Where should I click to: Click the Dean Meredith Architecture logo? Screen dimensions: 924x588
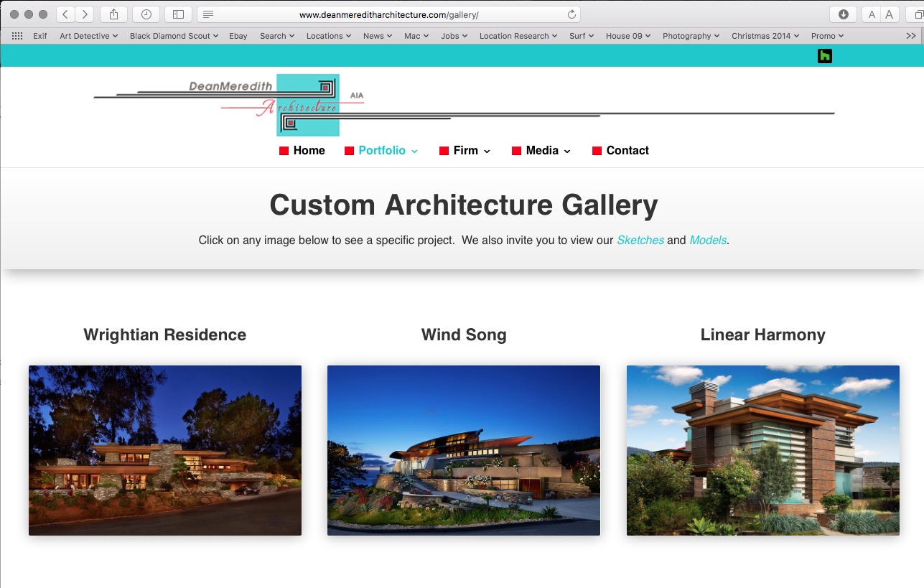(x=464, y=105)
